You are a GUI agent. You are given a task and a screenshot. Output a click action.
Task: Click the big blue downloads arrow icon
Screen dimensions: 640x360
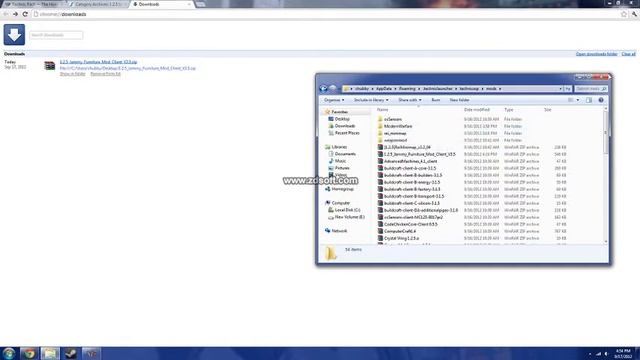click(x=14, y=35)
